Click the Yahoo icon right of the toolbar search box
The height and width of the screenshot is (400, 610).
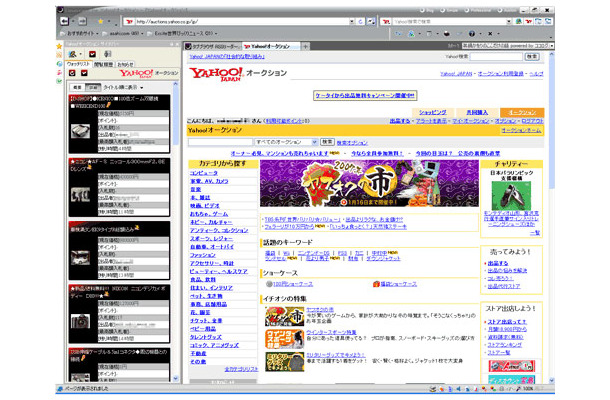528,21
